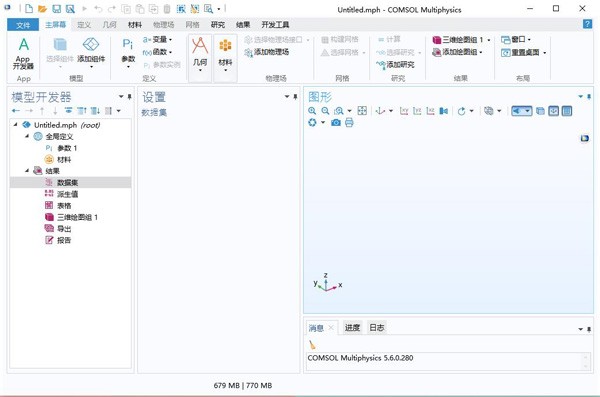The image size is (600, 397).
Task: Open the 文件 menu
Action: pyautogui.click(x=23, y=25)
